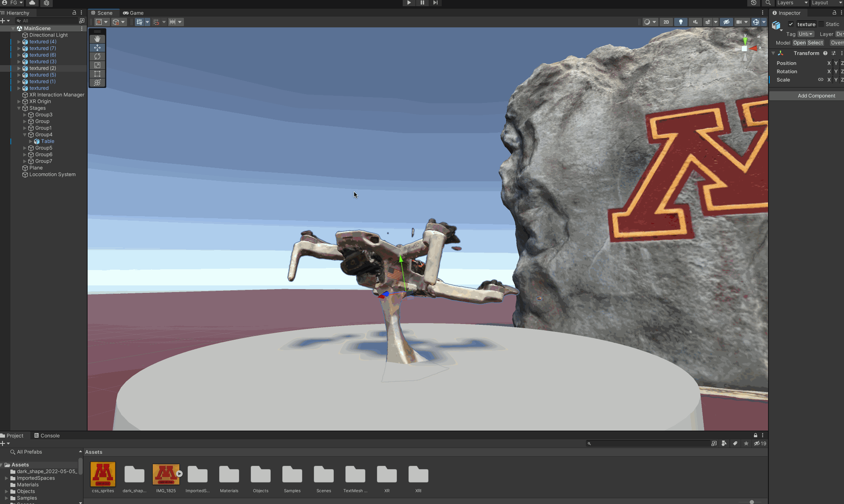Uncheck the object active checkbox

[x=791, y=24]
